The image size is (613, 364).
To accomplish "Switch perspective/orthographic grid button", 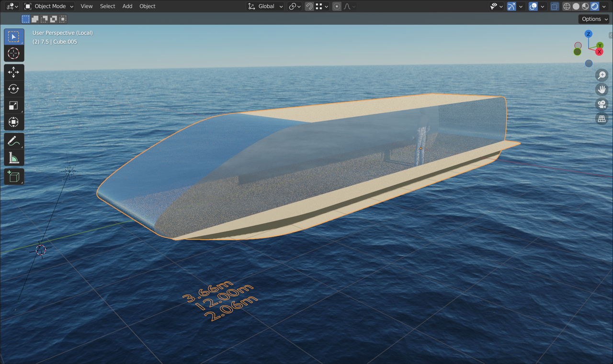I will 602,118.
